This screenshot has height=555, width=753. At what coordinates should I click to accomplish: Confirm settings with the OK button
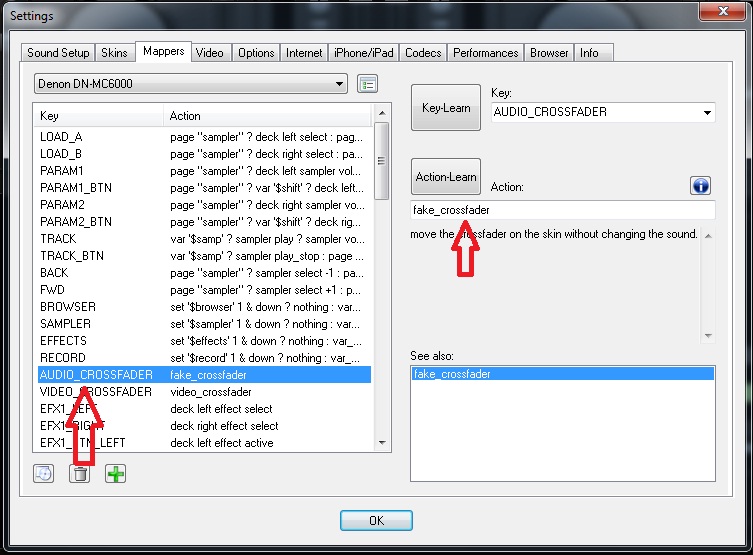click(376, 520)
